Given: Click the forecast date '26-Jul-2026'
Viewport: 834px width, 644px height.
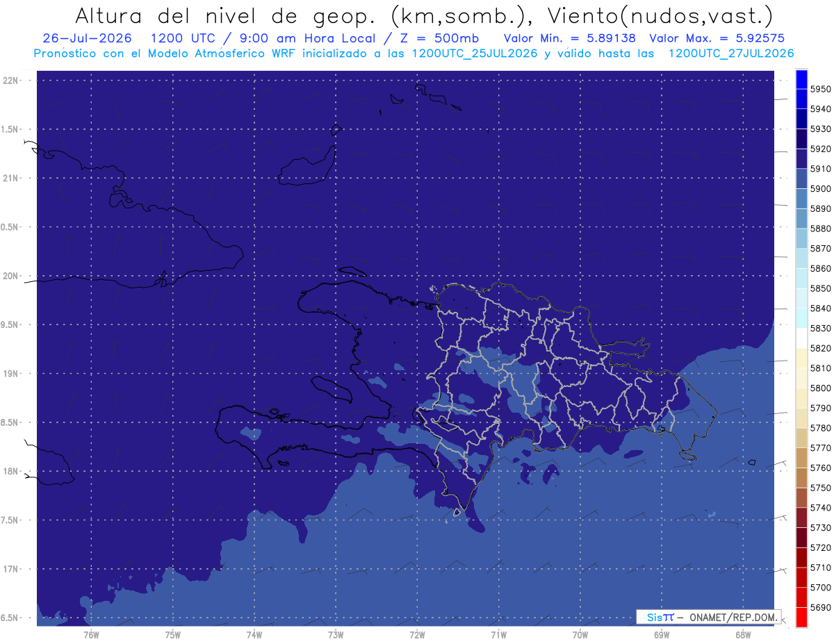Looking at the screenshot, I should click(x=87, y=39).
